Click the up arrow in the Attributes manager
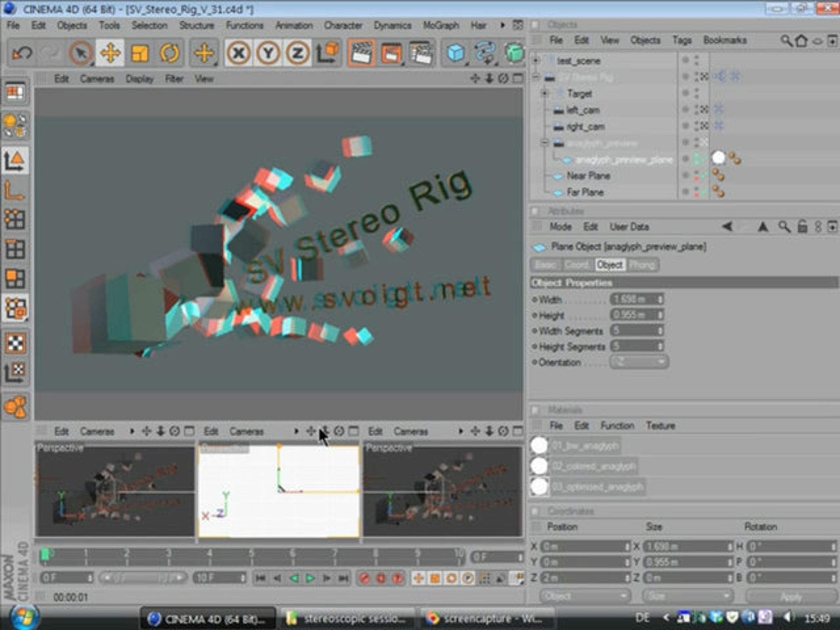The height and width of the screenshot is (630, 840). (763, 227)
